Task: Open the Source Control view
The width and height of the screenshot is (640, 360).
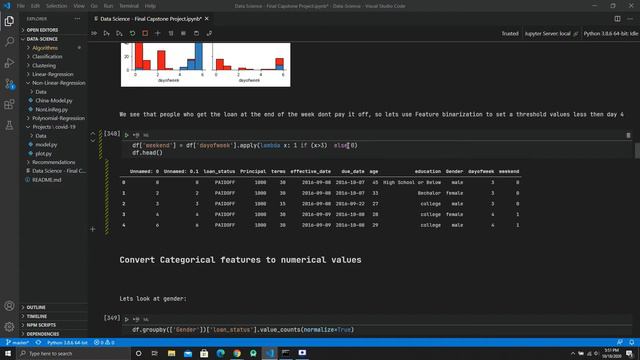Action: pyautogui.click(x=9, y=84)
